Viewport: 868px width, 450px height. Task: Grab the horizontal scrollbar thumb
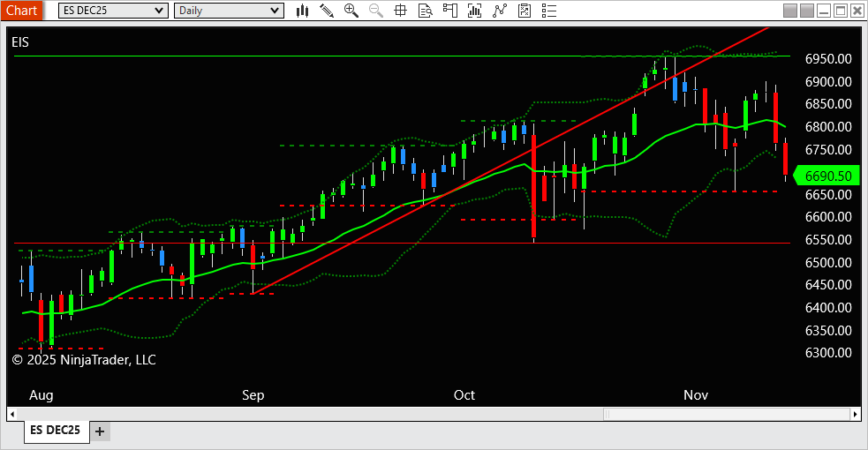[x=727, y=414]
